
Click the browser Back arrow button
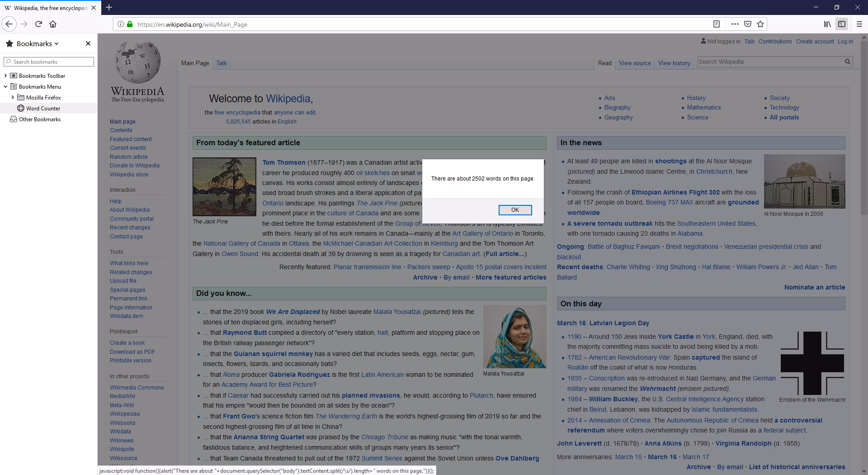pos(9,24)
